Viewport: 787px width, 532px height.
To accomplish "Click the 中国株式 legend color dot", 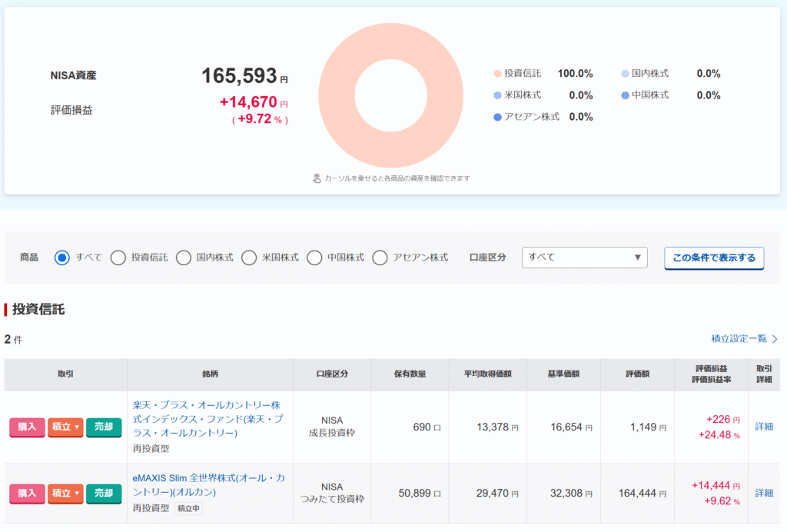I will pyautogui.click(x=625, y=95).
